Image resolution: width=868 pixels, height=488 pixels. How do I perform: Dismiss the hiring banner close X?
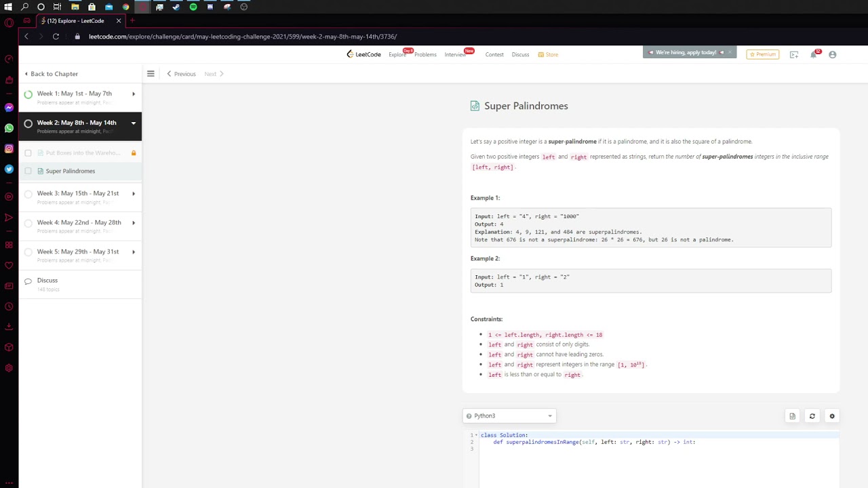730,52
